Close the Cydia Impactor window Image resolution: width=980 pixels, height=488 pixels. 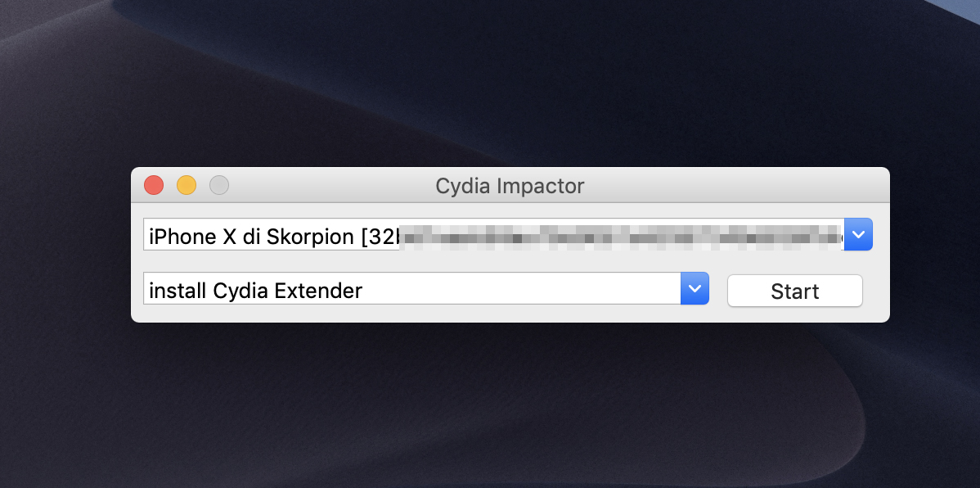click(x=154, y=186)
